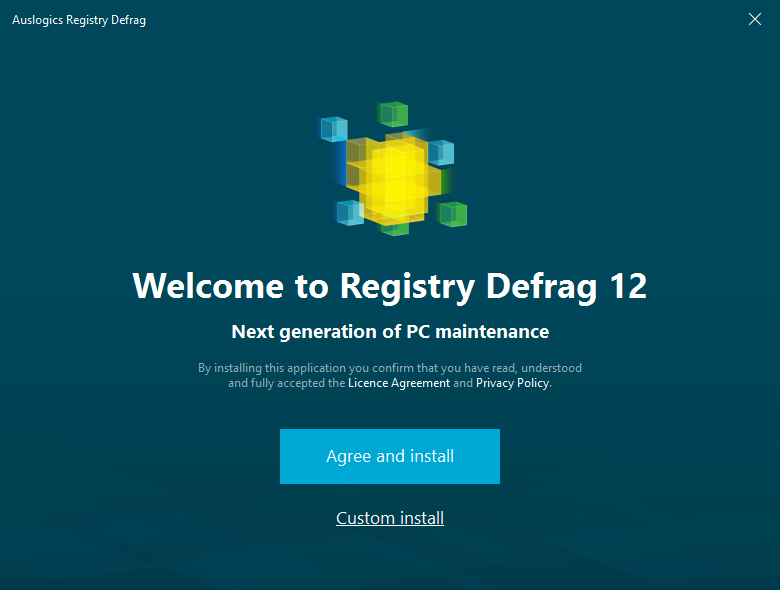Click the blue cube on the logo's right side

tap(441, 152)
